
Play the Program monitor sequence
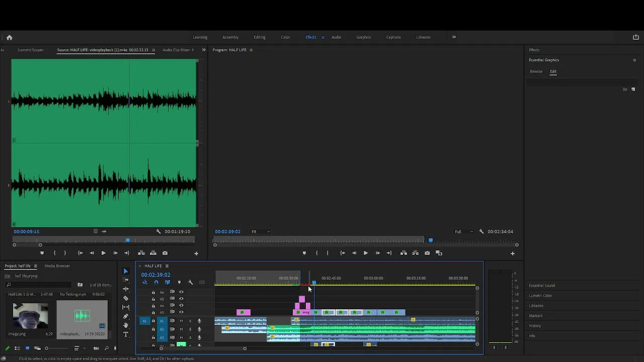point(366,253)
